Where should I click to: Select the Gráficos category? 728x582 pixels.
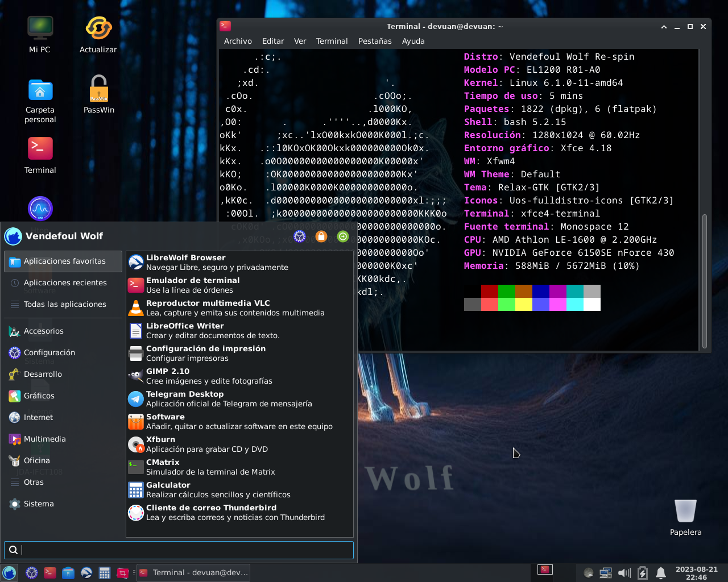(x=63, y=396)
